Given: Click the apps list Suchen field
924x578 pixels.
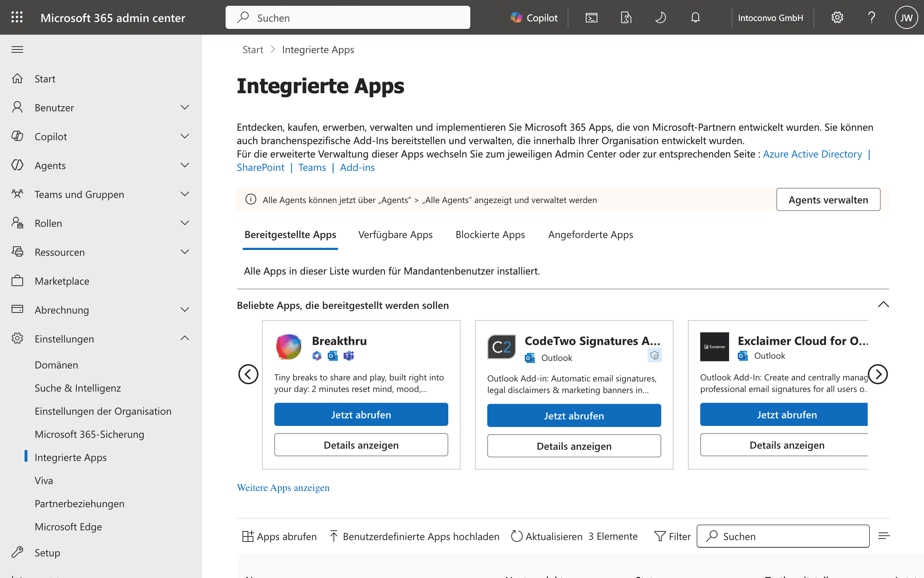Looking at the screenshot, I should click(783, 536).
